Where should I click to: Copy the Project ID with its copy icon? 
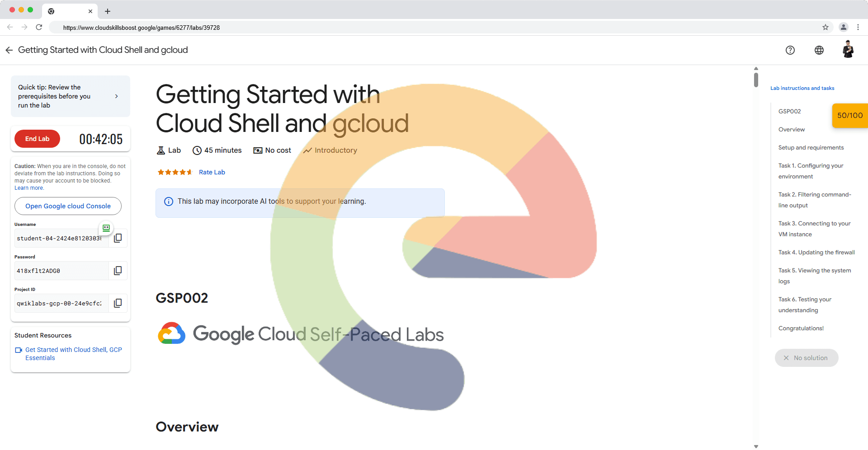(x=118, y=303)
